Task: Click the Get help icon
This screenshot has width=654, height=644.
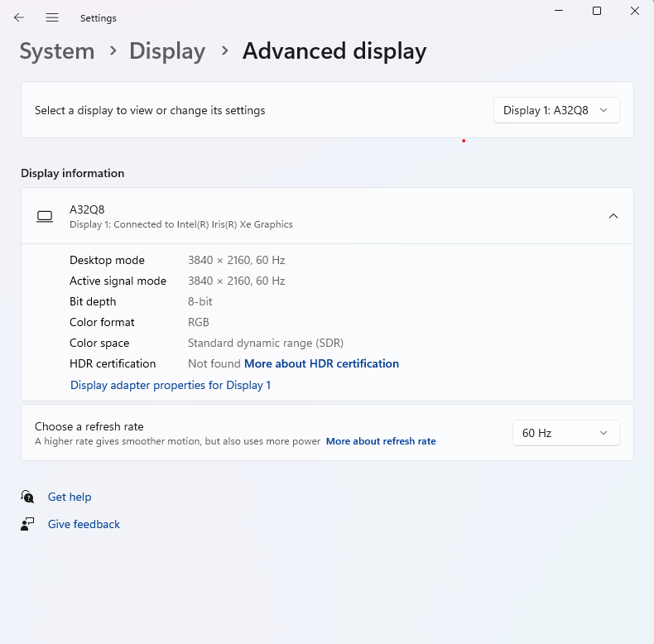Action: pos(27,497)
